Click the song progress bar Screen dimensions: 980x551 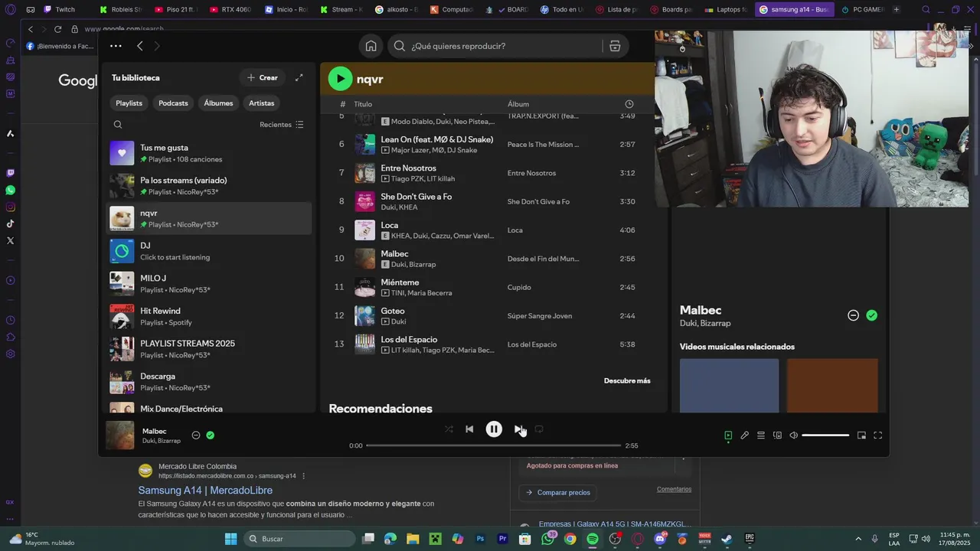click(493, 445)
